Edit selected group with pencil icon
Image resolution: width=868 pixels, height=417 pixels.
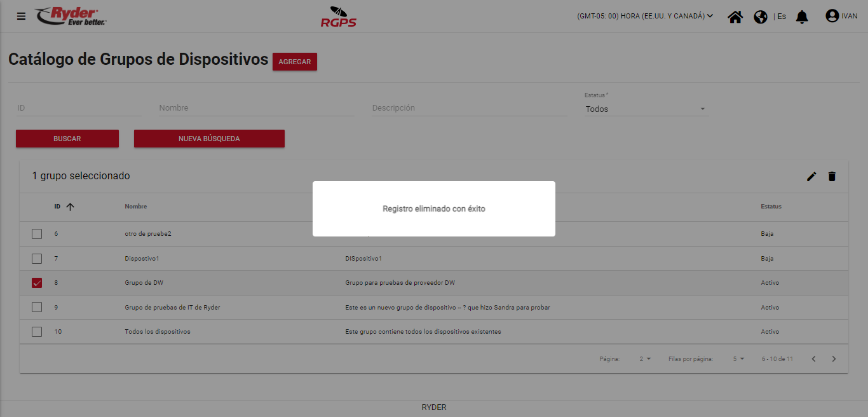click(x=811, y=177)
